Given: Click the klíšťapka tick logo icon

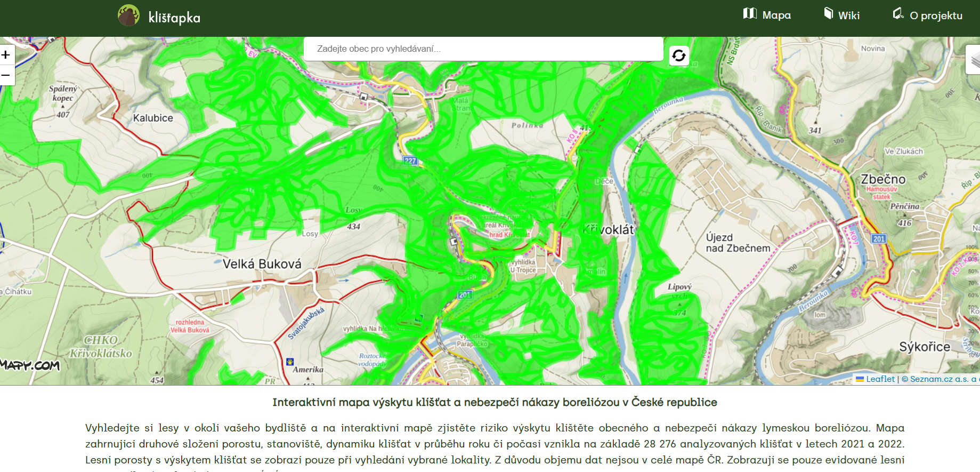Looking at the screenshot, I should tap(128, 15).
